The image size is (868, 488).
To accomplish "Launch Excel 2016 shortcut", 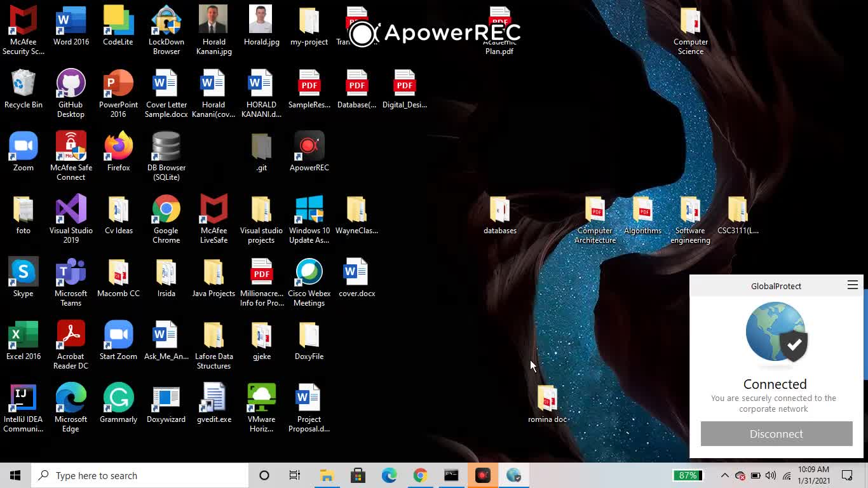I will [x=24, y=340].
